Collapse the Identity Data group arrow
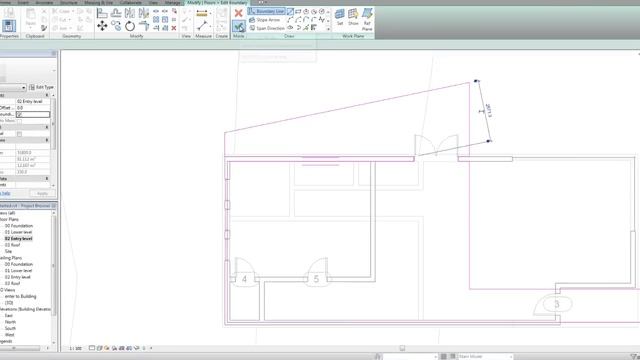This screenshot has height=360, width=640. pos(47,179)
